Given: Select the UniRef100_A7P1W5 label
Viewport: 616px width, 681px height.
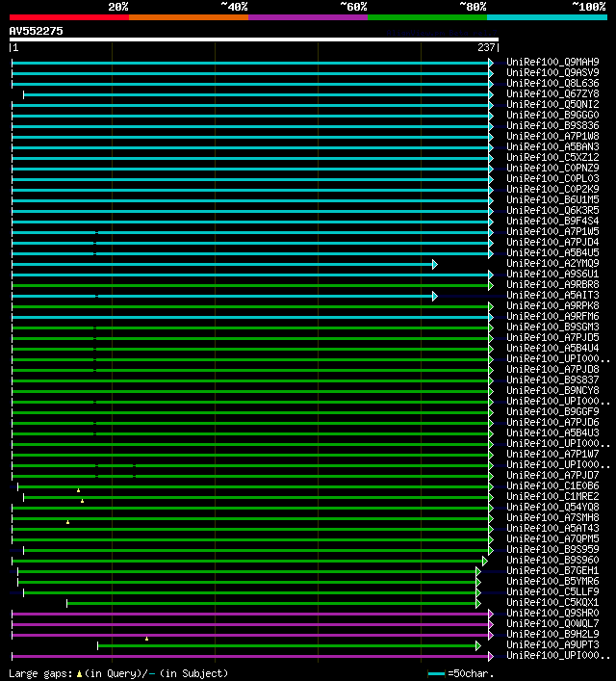Looking at the screenshot, I should point(552,231).
